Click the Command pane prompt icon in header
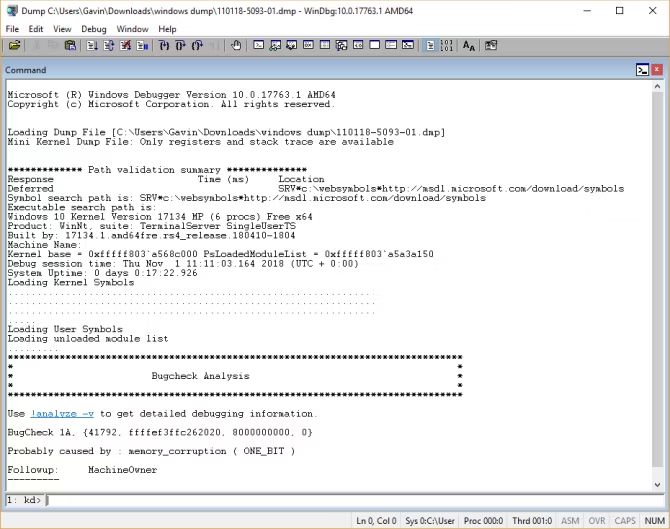Screen dimensions: 670x529 pyautogui.click(x=643, y=70)
